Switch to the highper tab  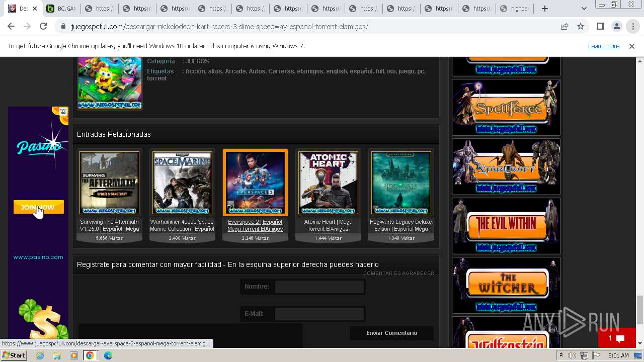coord(514,9)
